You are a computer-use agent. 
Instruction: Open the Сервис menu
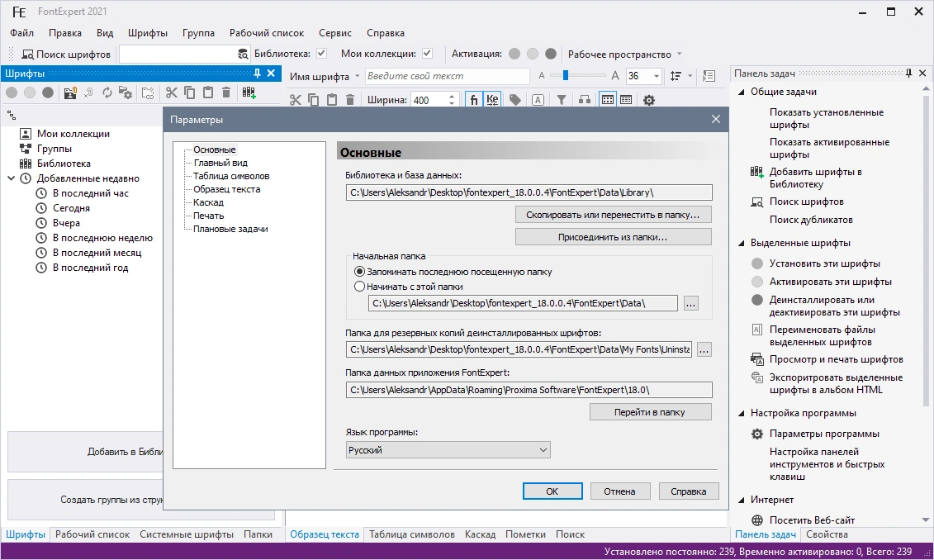point(334,33)
